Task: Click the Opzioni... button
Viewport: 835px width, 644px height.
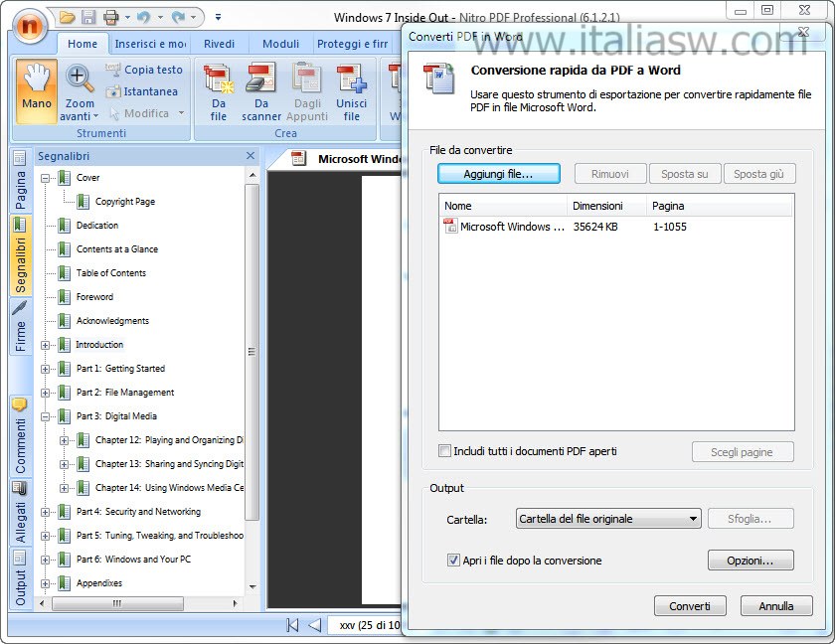Action: click(x=751, y=560)
